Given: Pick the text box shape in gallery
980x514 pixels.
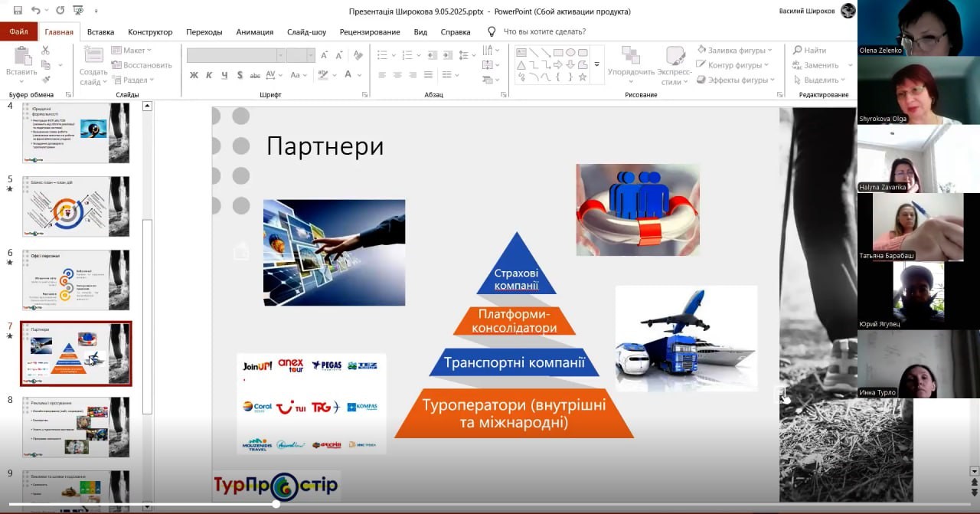Looking at the screenshot, I should click(x=521, y=52).
